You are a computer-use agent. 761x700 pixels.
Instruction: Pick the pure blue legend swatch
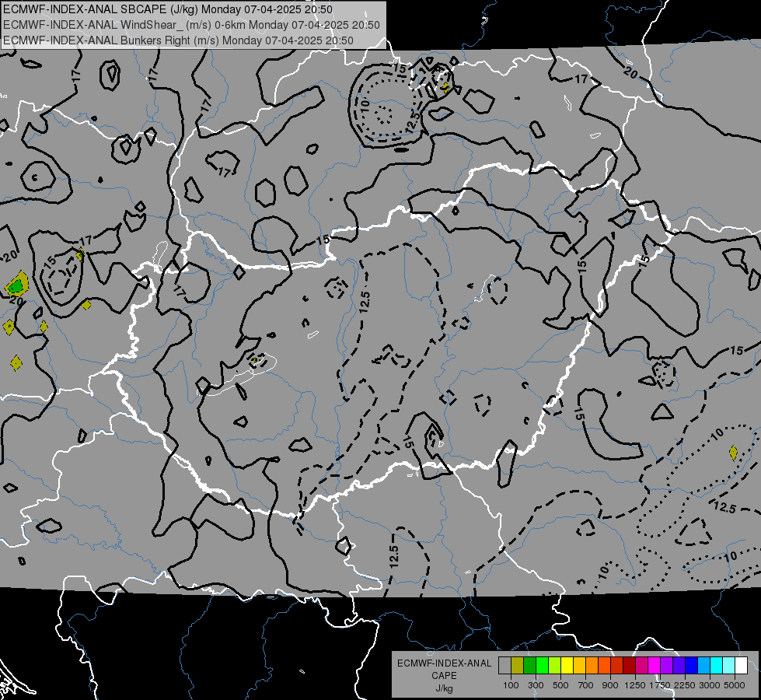(x=692, y=666)
